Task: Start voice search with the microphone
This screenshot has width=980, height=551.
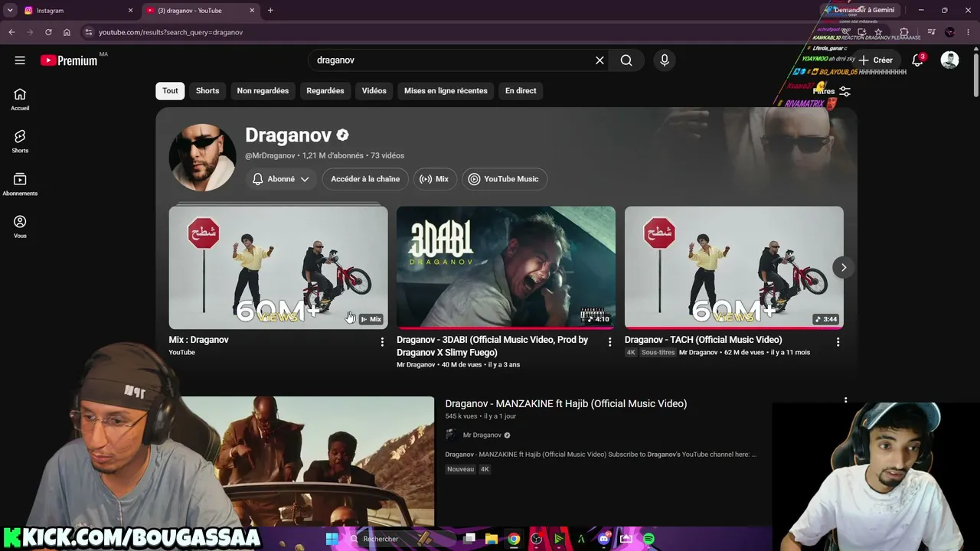Action: pos(664,60)
